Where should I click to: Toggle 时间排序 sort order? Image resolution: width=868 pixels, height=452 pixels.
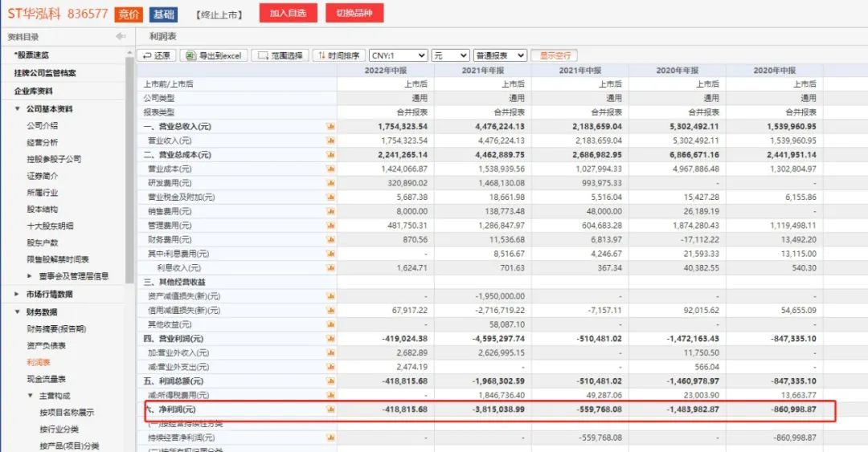[x=338, y=55]
